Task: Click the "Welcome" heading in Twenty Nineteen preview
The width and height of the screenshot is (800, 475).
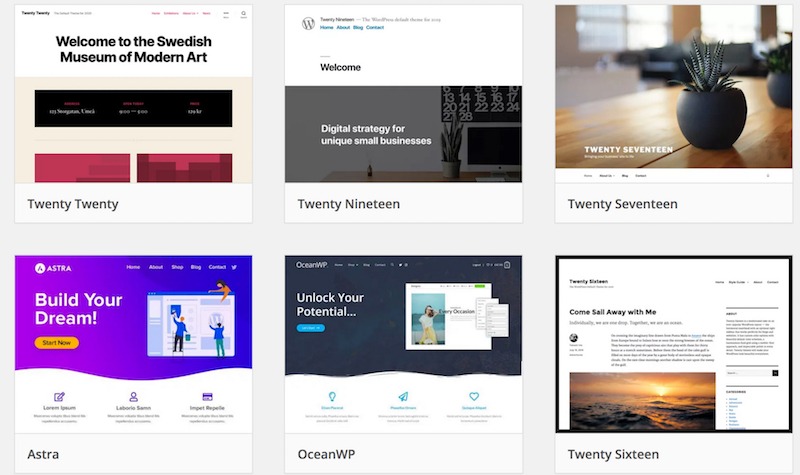Action: (x=340, y=67)
